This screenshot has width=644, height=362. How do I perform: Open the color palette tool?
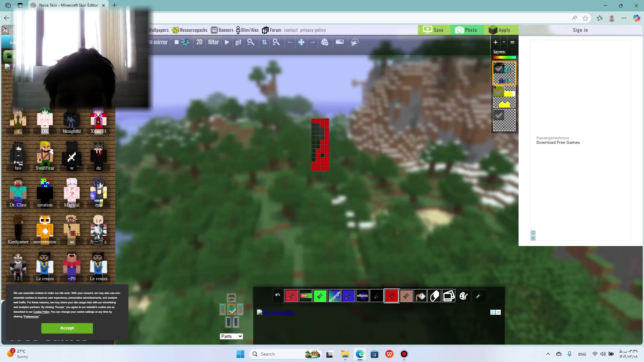tap(464, 296)
